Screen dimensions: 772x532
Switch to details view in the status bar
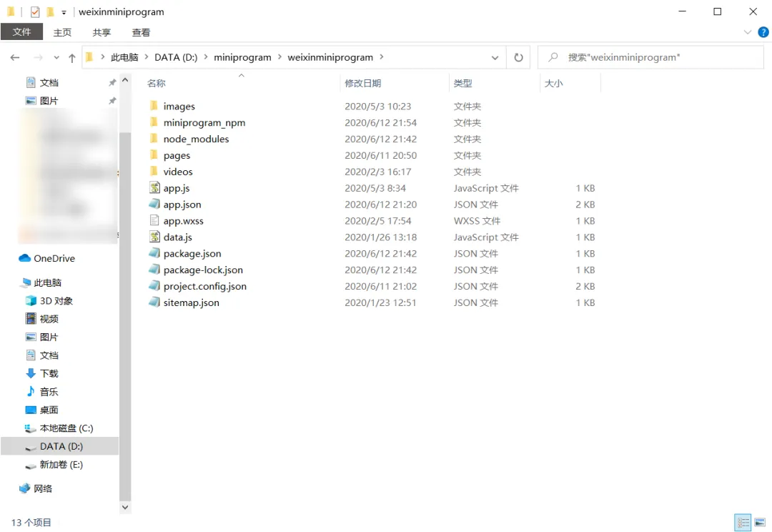[743, 522]
